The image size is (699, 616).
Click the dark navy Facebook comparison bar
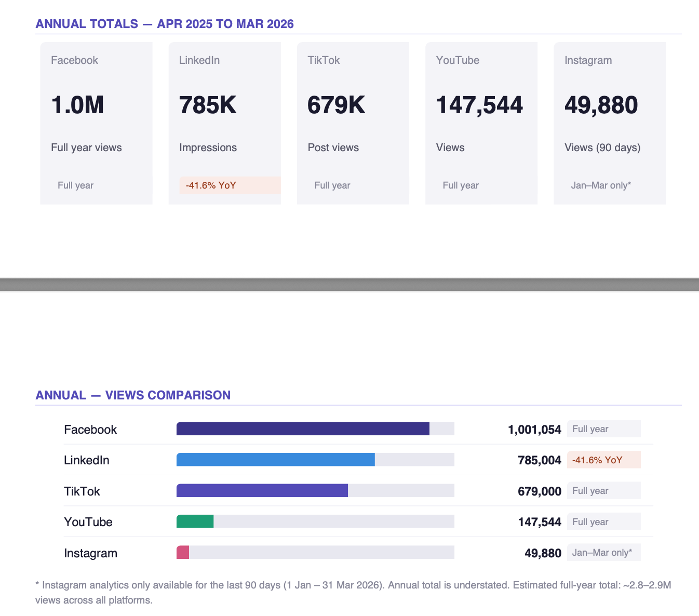click(x=303, y=429)
